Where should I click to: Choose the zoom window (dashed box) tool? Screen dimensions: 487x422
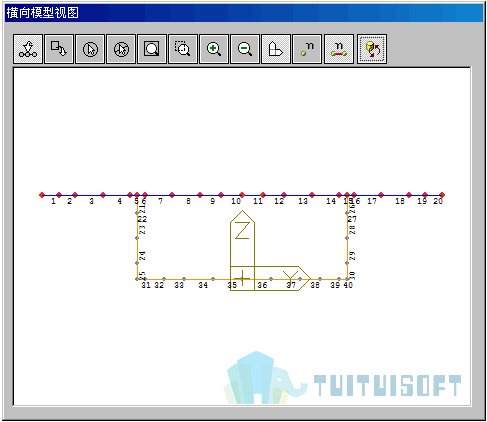click(x=183, y=49)
